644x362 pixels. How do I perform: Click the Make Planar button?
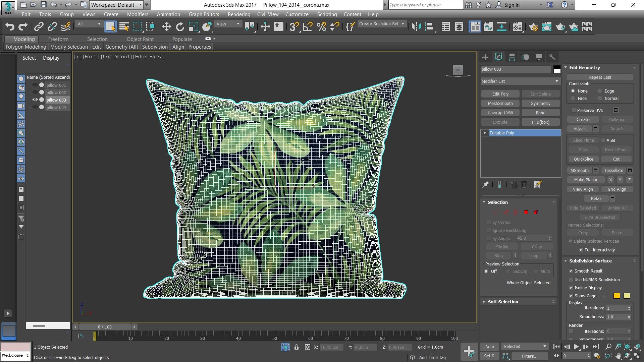(586, 180)
